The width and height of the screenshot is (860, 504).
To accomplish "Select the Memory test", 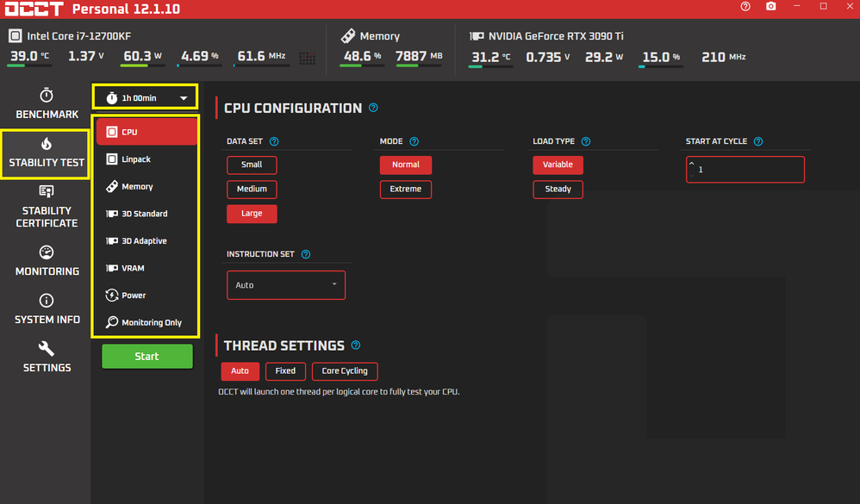I will pyautogui.click(x=146, y=186).
